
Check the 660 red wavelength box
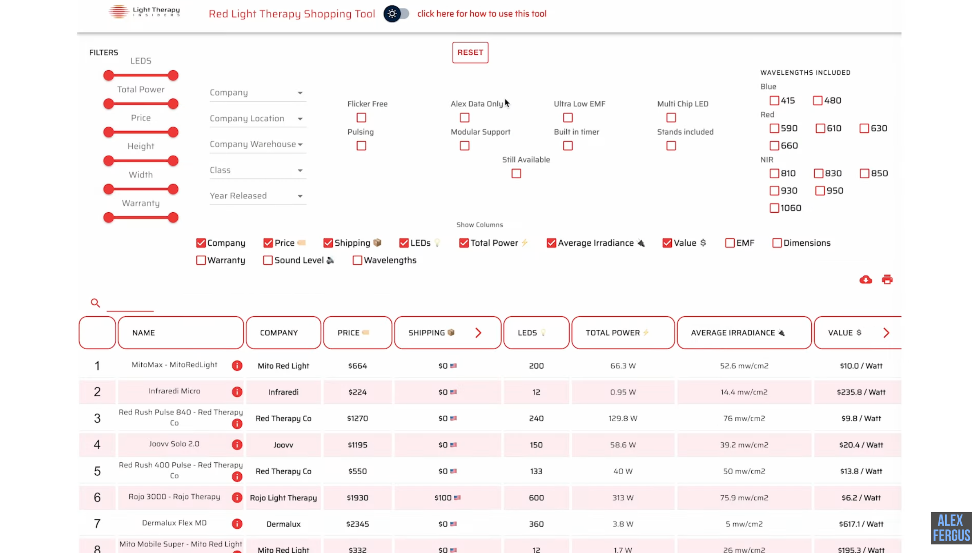click(x=774, y=146)
